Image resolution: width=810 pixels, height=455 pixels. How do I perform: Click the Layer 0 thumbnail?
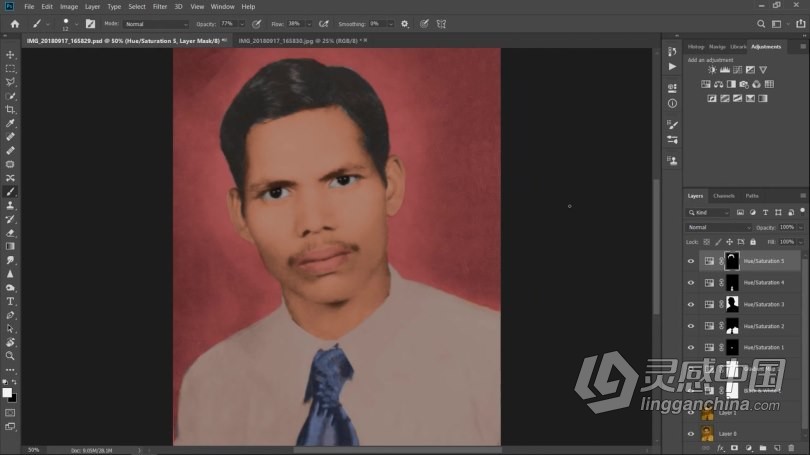coord(707,434)
